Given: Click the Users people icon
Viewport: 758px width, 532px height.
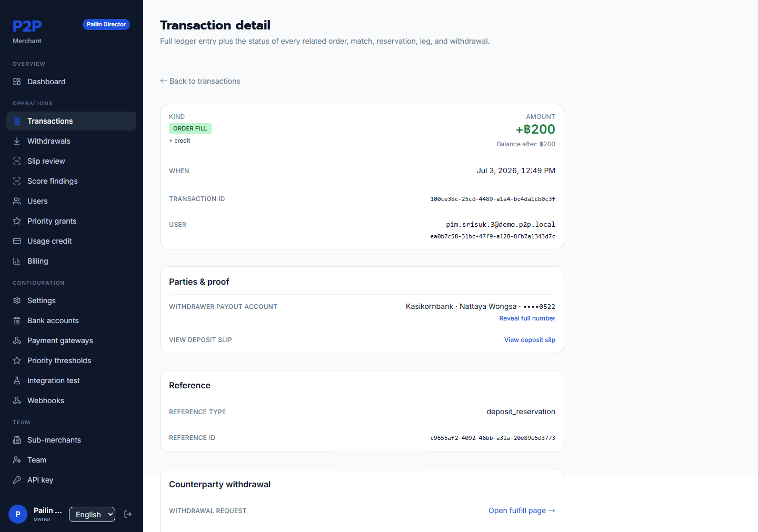Looking at the screenshot, I should (x=17, y=201).
